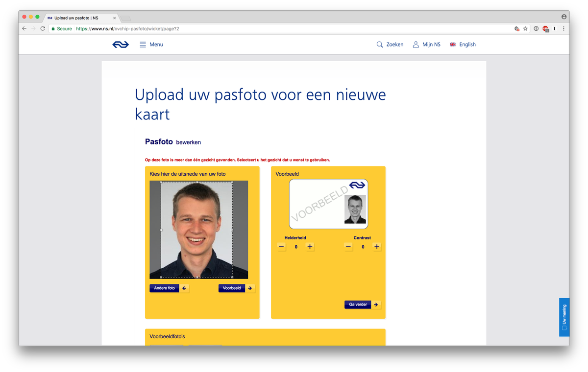Click the Ga verder button
The image size is (588, 372).
click(x=358, y=304)
